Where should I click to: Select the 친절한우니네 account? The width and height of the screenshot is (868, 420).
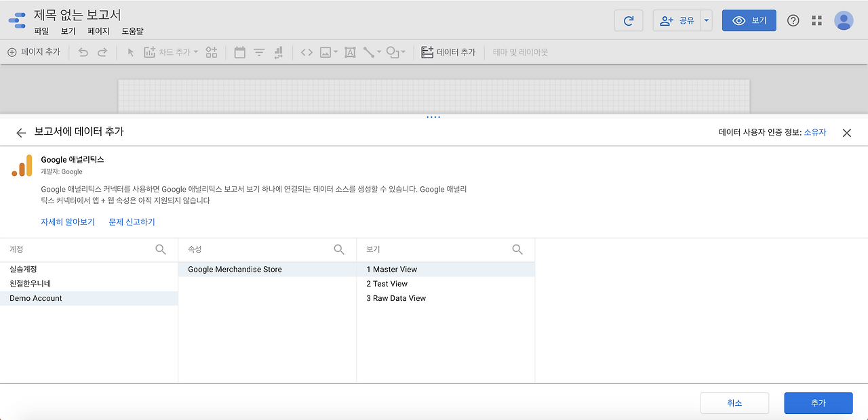[89, 284]
